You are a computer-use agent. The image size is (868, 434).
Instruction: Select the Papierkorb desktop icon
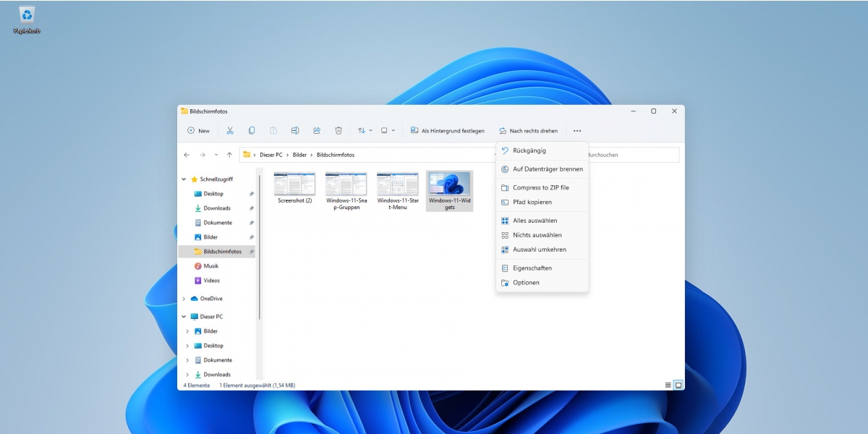click(27, 20)
